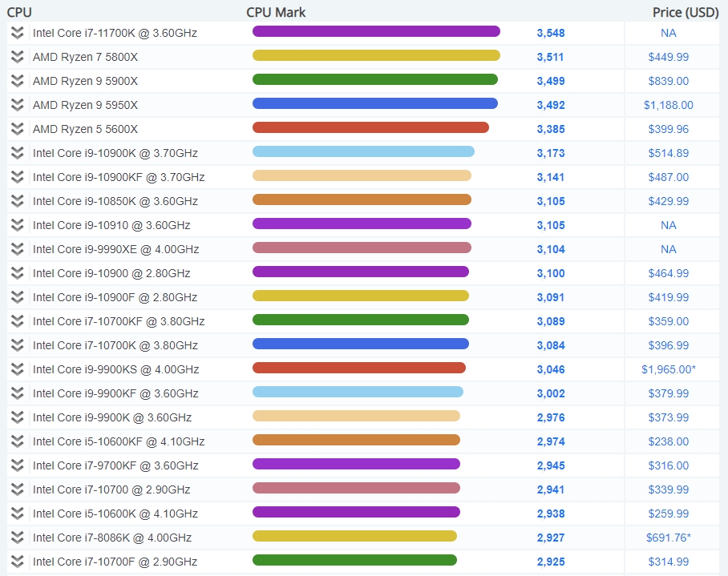
Task: Open the Intel Core i9-10900K @ 3.70GHz link
Action: [115, 153]
